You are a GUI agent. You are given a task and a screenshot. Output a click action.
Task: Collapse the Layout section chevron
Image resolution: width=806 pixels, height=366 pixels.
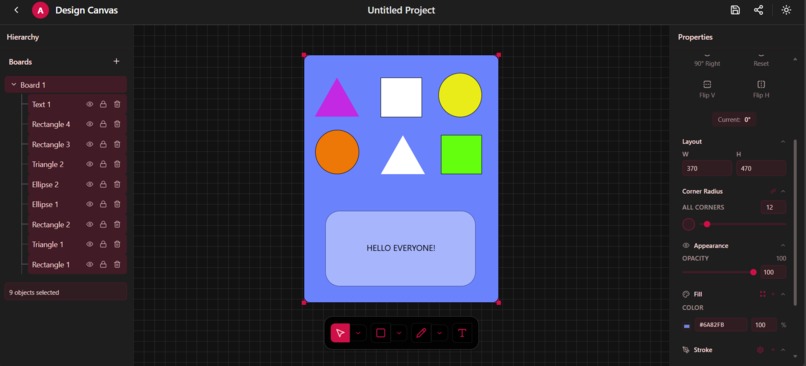(x=783, y=142)
